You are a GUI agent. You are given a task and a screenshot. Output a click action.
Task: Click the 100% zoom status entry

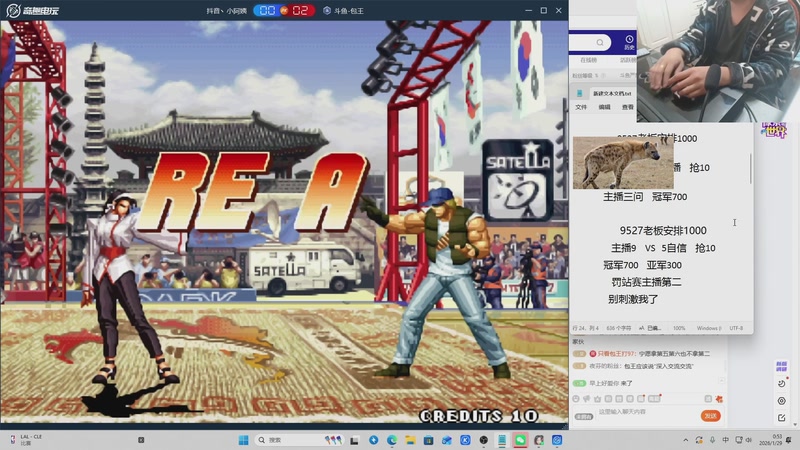click(679, 328)
